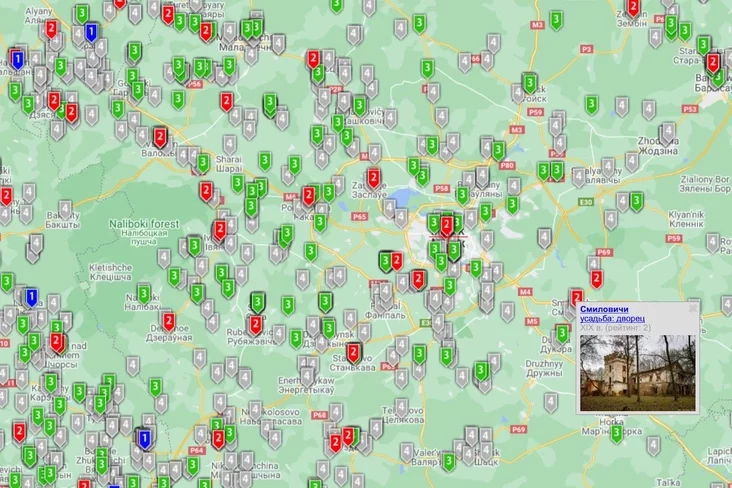Click red 2 marker at Zembin
Screen dimensions: 732x488
coord(633,8)
